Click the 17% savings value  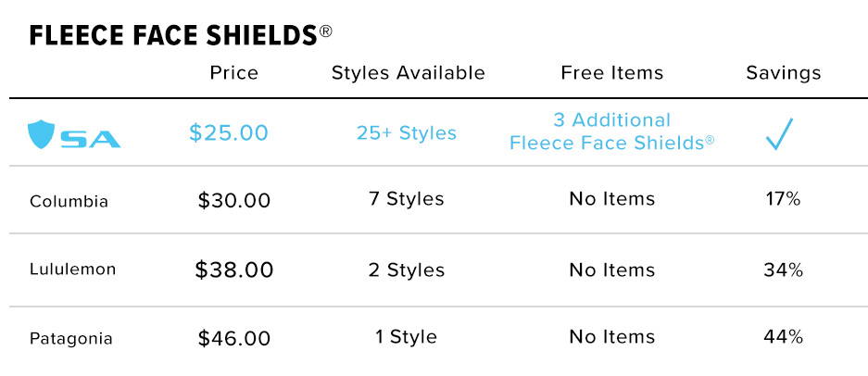(782, 199)
